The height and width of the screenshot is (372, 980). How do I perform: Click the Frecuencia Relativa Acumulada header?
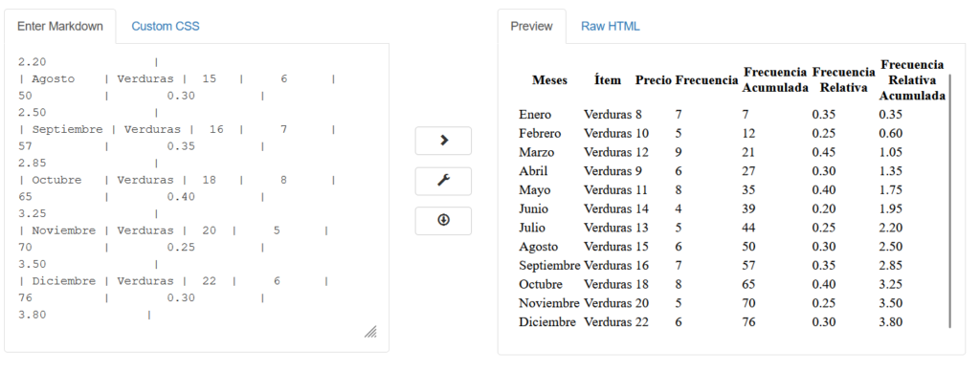[912, 80]
